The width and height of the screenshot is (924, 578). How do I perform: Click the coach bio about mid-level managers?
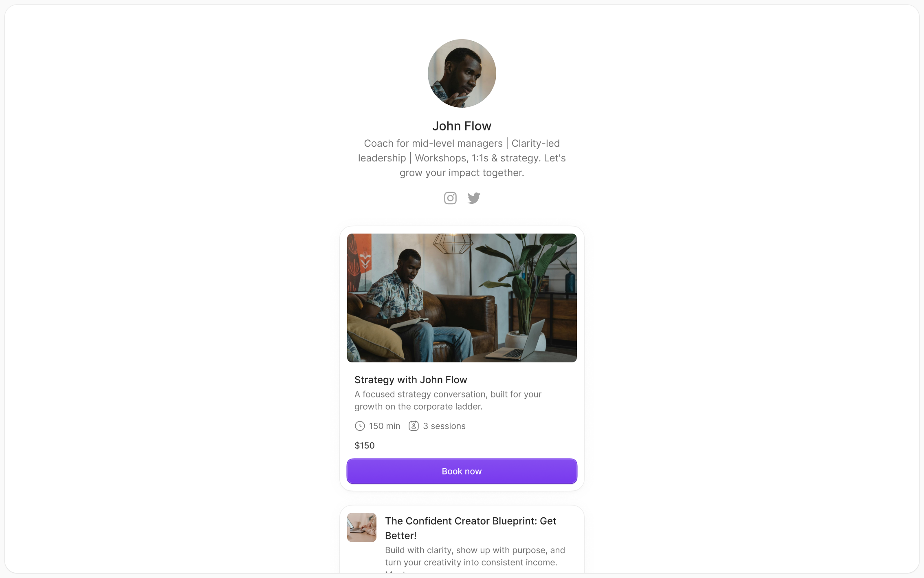coord(462,158)
